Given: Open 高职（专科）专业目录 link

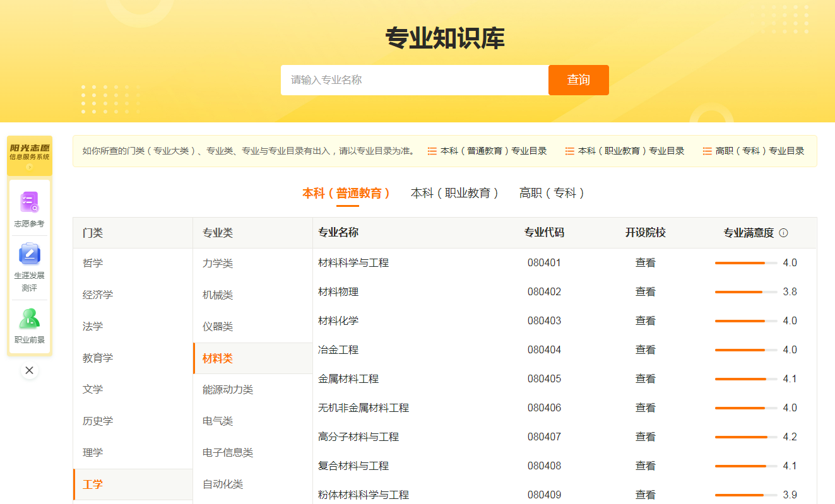Looking at the screenshot, I should point(760,151).
